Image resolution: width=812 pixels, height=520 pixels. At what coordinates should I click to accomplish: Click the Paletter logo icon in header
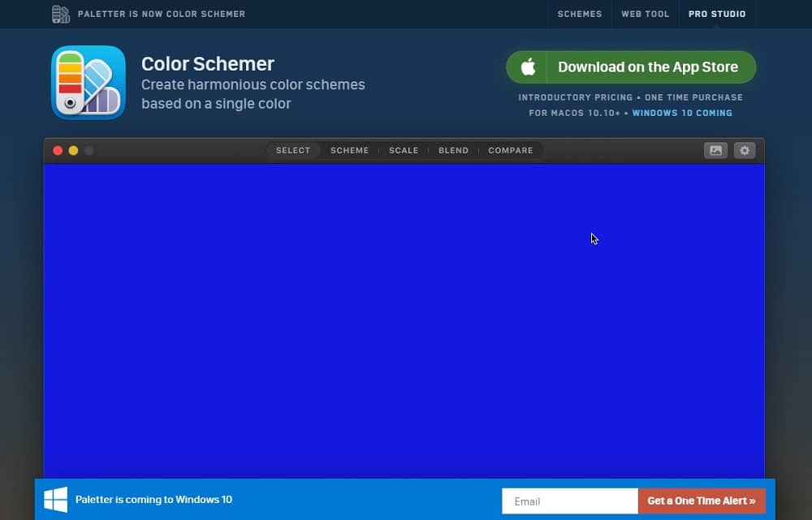pos(61,14)
